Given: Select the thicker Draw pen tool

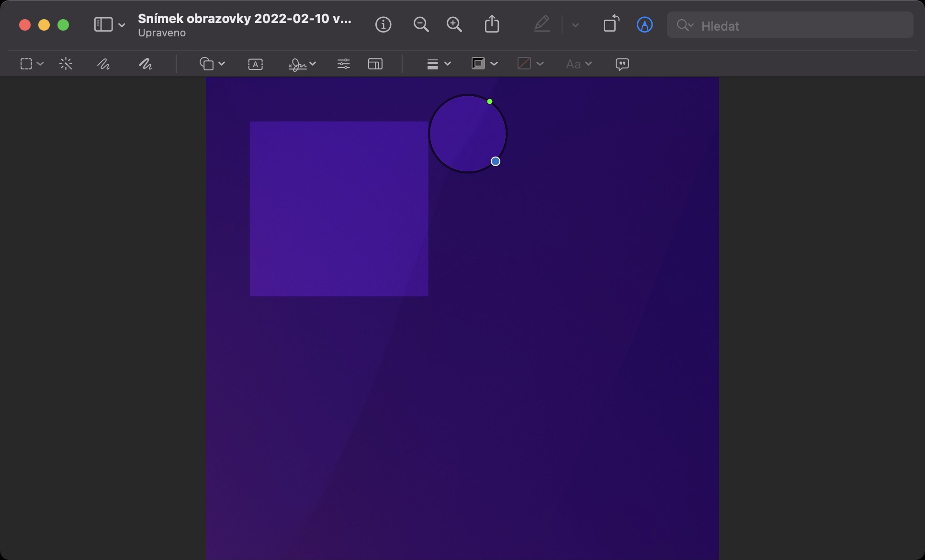Looking at the screenshot, I should 145,64.
